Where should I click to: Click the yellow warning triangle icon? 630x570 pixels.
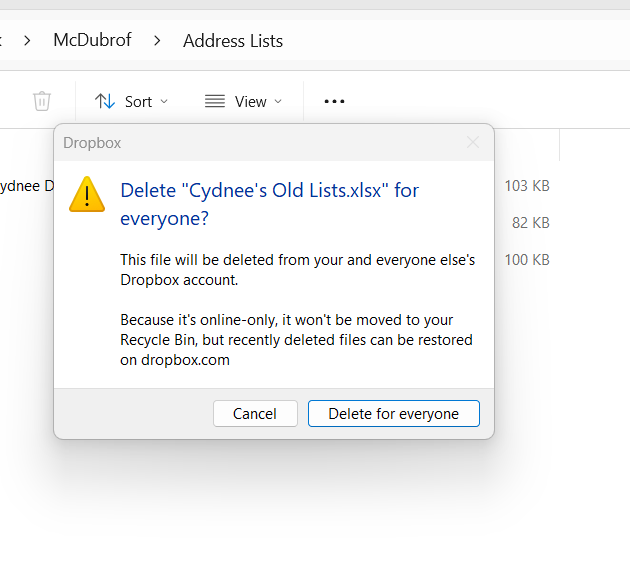pyautogui.click(x=87, y=193)
